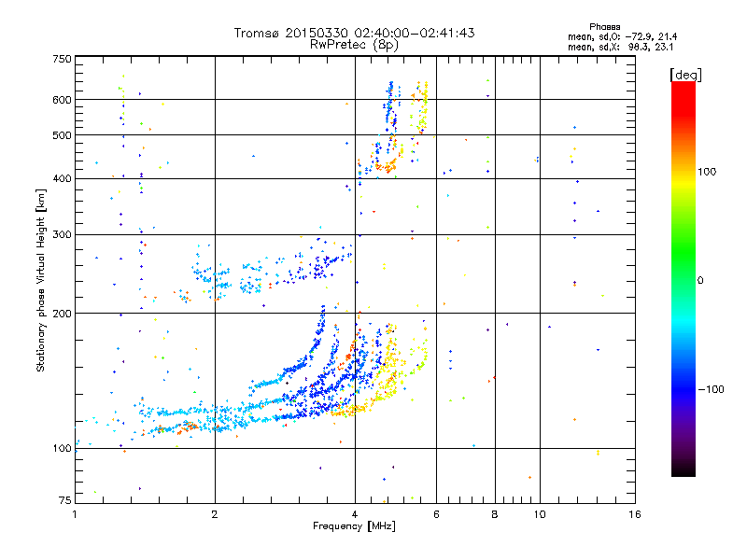Image resolution: width=747 pixels, height=560 pixels.
Task: Click the '16' frequency axis tick label
Action: (x=635, y=514)
